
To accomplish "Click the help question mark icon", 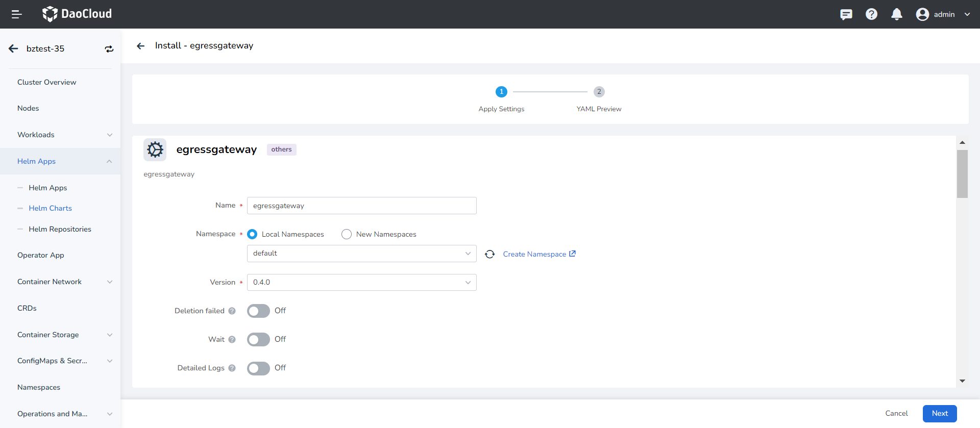I will (871, 14).
